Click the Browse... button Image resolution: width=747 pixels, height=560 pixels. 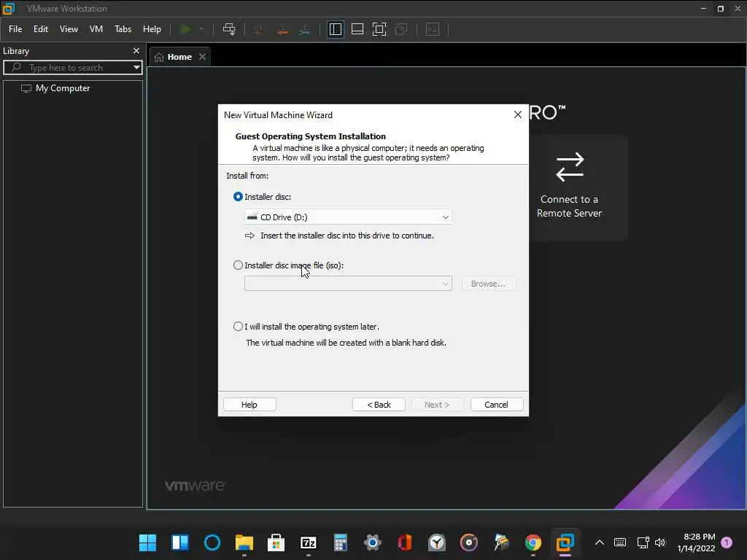point(488,284)
